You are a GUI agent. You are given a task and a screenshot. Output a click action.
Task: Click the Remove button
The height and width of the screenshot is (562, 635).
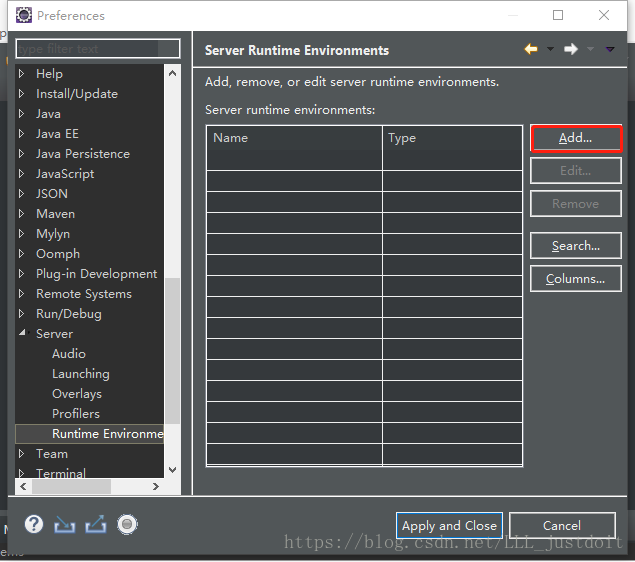[x=575, y=204]
